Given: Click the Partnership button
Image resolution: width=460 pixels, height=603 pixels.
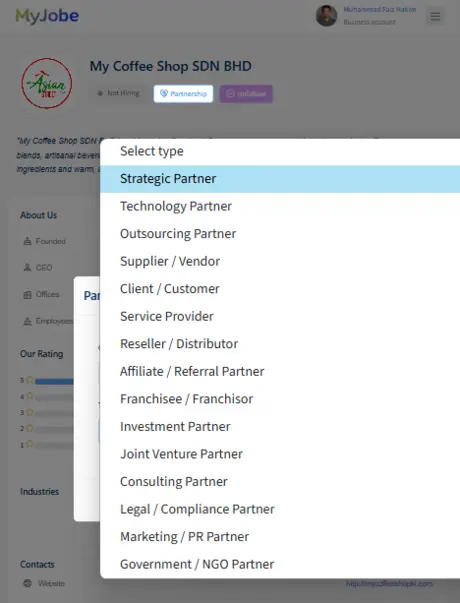Looking at the screenshot, I should 183,94.
